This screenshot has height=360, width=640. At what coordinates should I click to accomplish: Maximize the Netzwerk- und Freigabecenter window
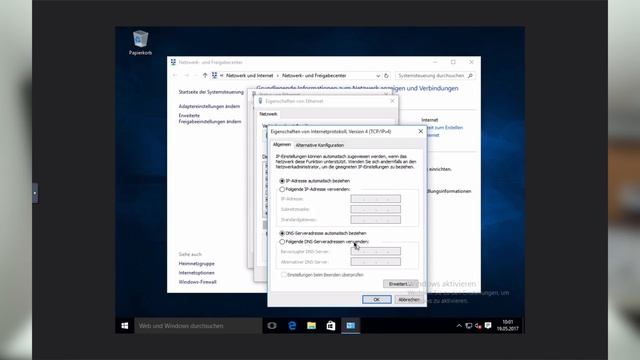(x=453, y=62)
